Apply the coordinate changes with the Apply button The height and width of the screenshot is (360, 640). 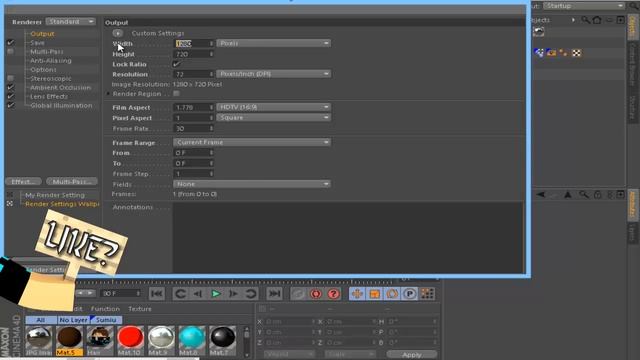411,354
